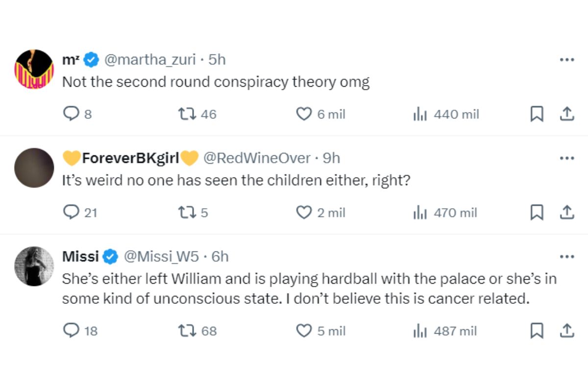View analytics on martha_zuri's tweet

pyautogui.click(x=420, y=114)
